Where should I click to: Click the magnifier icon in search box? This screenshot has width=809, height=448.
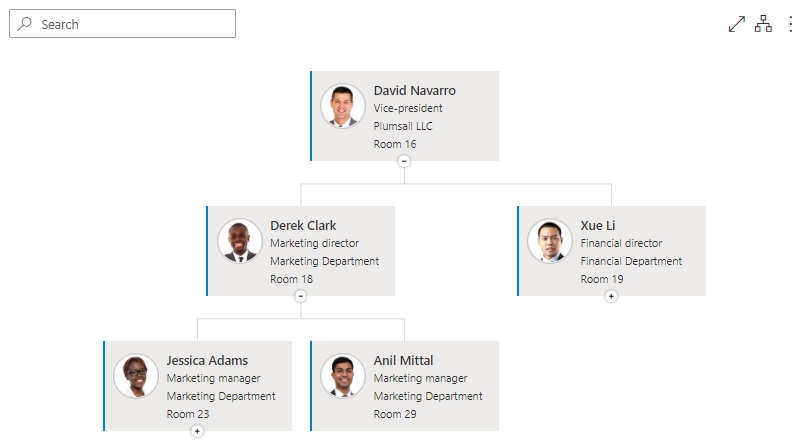click(x=24, y=24)
